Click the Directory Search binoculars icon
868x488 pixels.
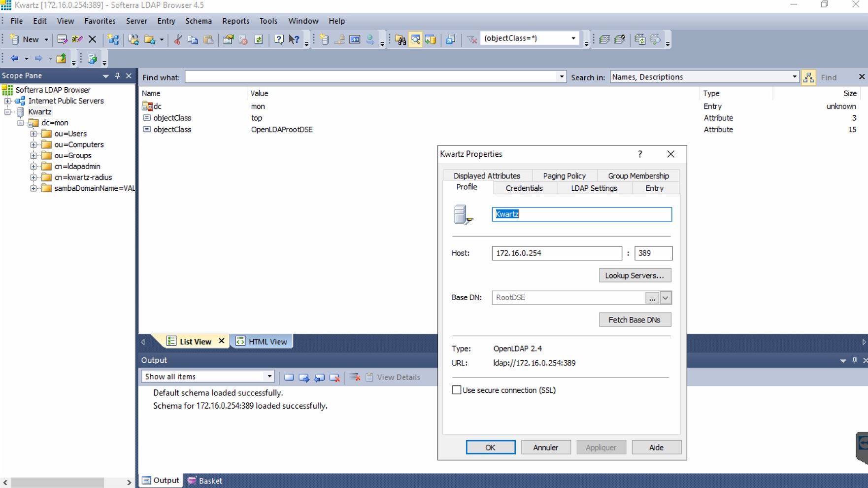[401, 39]
